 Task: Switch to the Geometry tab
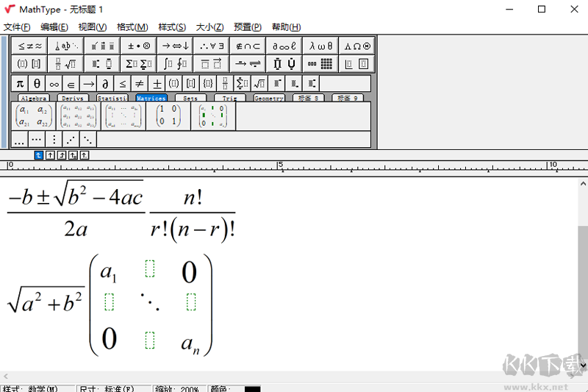coord(269,98)
